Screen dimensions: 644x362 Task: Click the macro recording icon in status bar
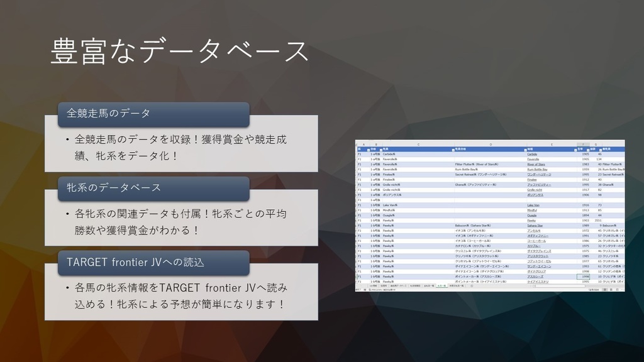[x=365, y=290]
